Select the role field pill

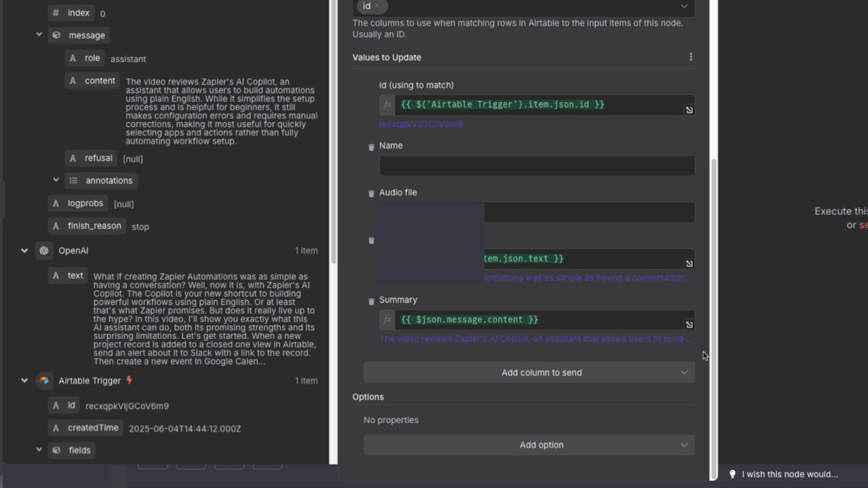[x=85, y=59]
